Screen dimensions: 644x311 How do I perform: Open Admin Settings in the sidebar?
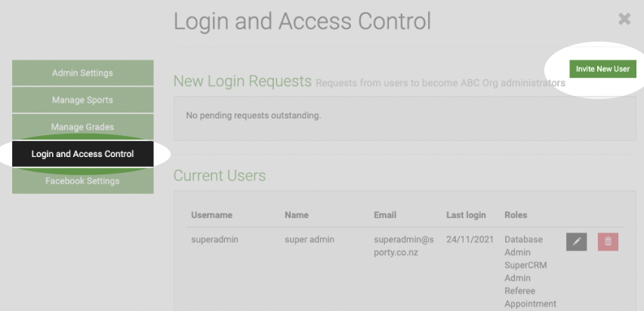82,73
